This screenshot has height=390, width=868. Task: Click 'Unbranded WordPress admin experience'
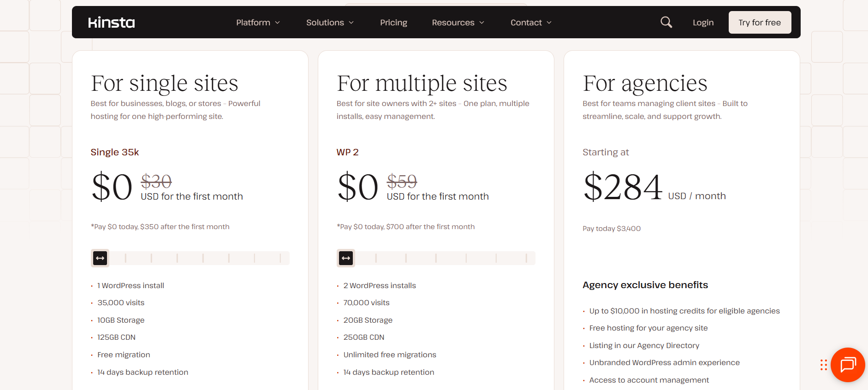tap(665, 363)
